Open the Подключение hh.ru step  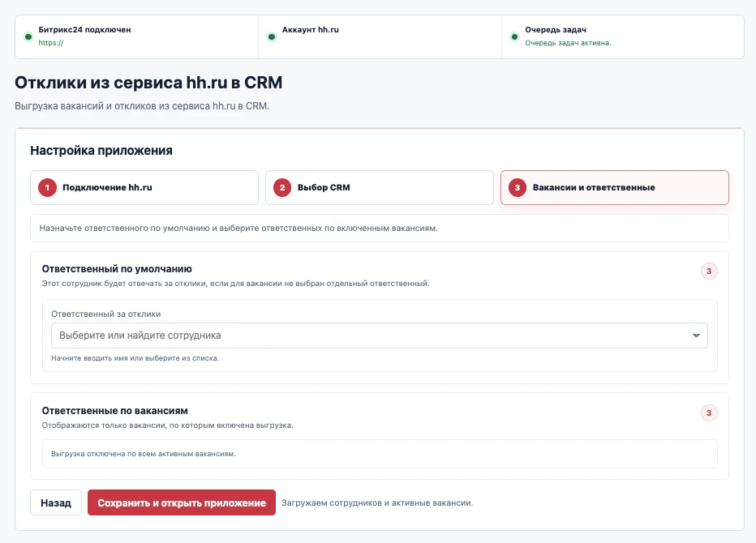coord(144,187)
